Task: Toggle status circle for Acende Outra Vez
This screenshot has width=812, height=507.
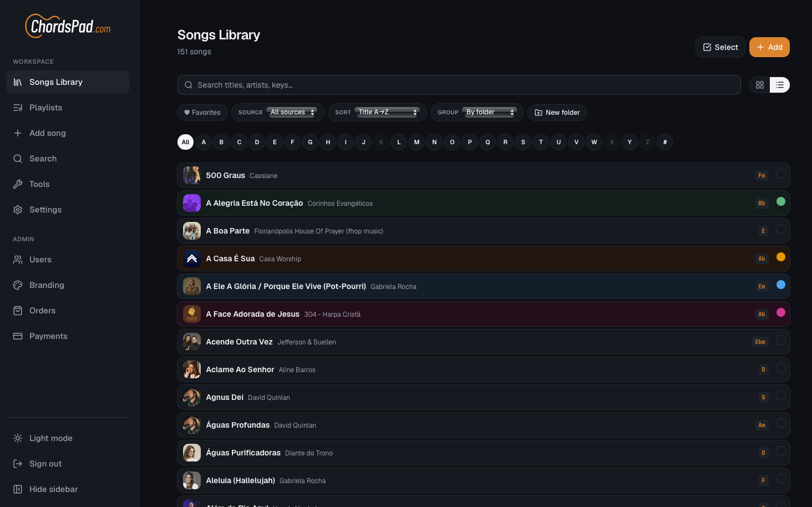Action: (781, 340)
